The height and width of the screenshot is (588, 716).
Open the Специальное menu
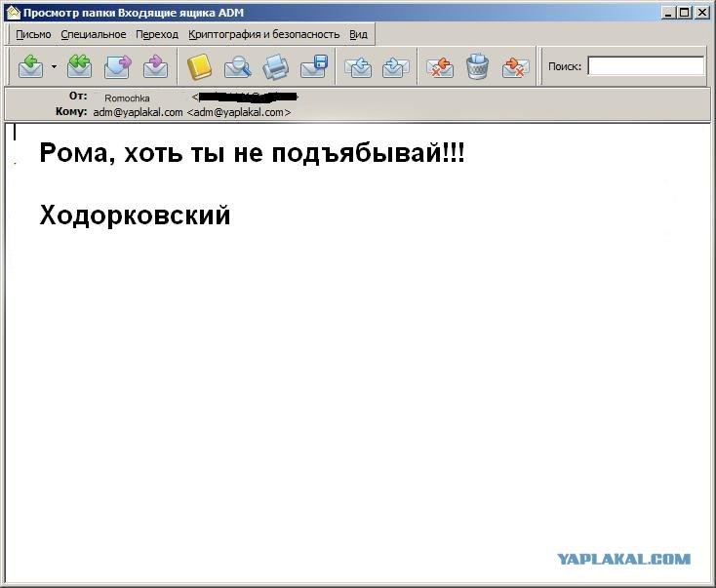coord(94,34)
